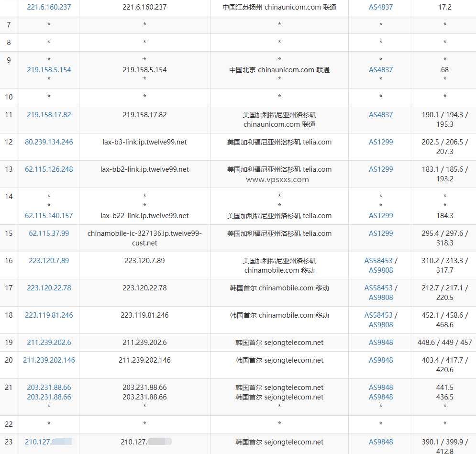Open AS9808 link in hop 16 row

pos(381,270)
